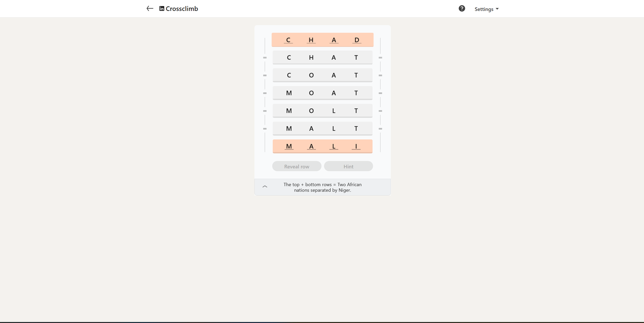Click the clue about two African nations
The width and height of the screenshot is (644, 323).
tap(322, 187)
